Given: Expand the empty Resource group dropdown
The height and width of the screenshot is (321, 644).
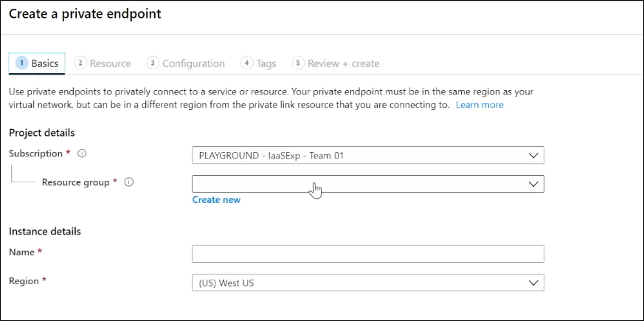Looking at the screenshot, I should pos(367,184).
